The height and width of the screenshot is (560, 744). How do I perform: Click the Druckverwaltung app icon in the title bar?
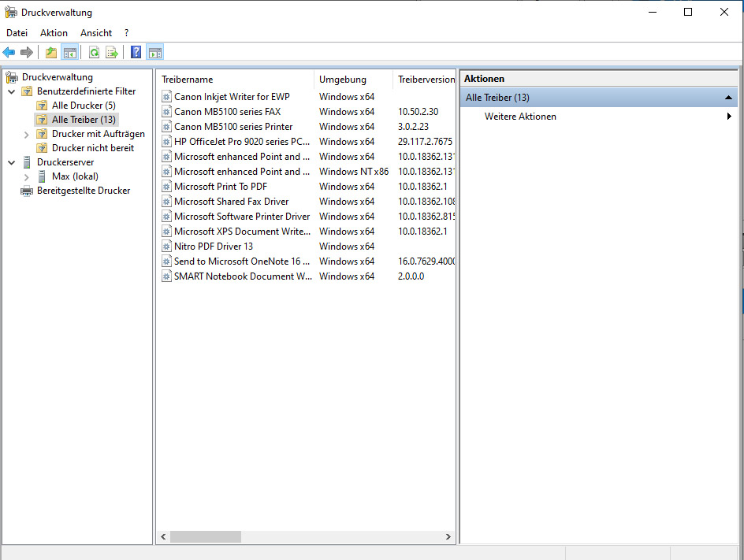10,12
